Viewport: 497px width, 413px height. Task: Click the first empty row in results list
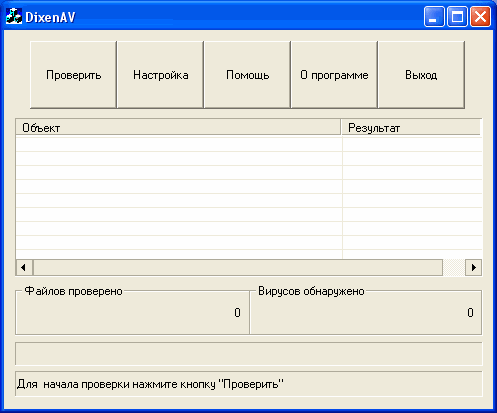click(x=249, y=144)
